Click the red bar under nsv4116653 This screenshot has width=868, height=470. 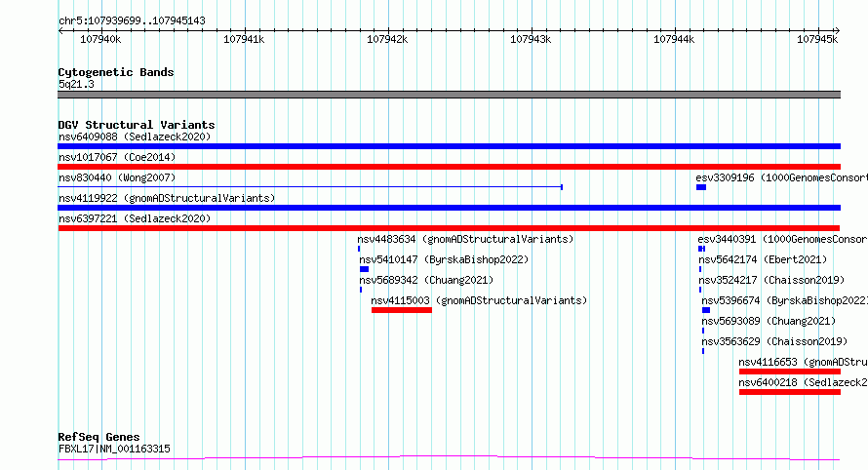790,372
